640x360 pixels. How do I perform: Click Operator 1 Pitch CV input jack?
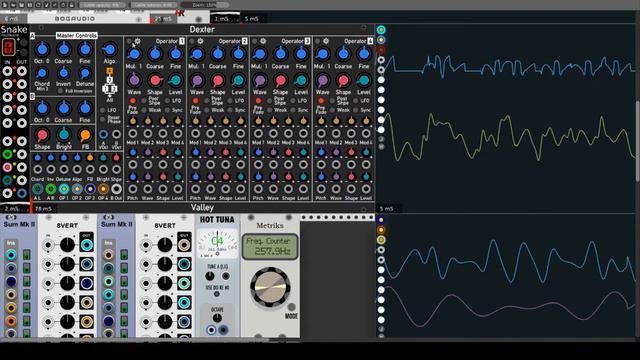coord(133,189)
